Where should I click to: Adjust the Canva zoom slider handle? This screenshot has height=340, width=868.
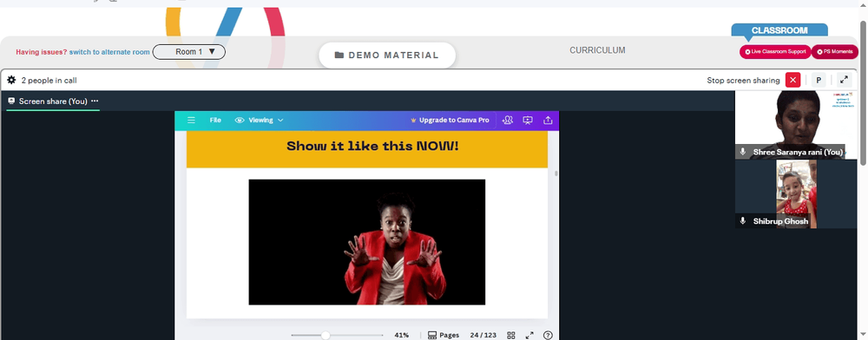(325, 335)
